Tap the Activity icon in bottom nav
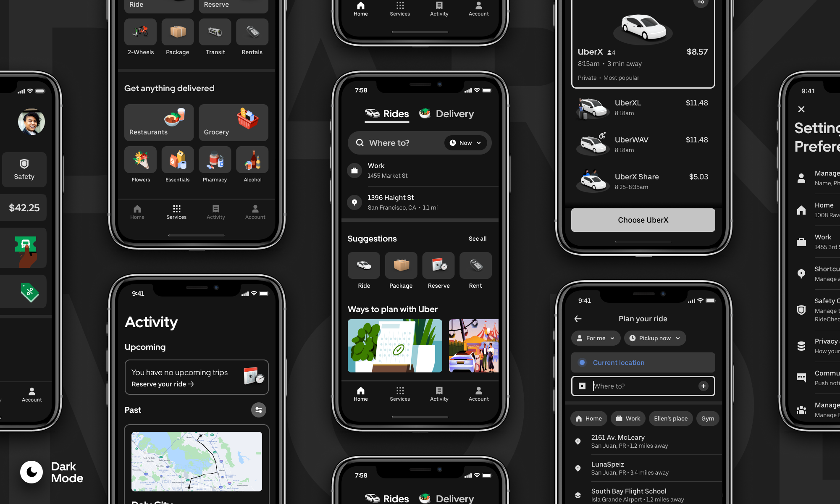This screenshot has height=504, width=840. (x=438, y=393)
